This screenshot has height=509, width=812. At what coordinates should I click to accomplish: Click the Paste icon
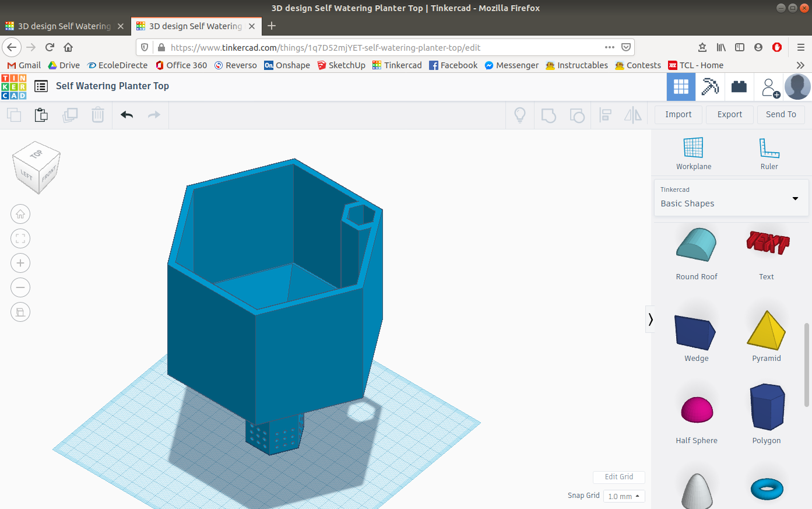41,114
